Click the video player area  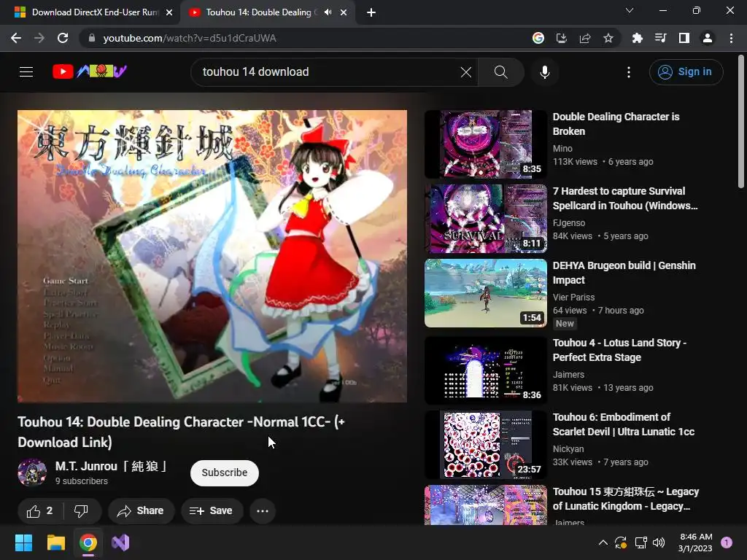(212, 256)
